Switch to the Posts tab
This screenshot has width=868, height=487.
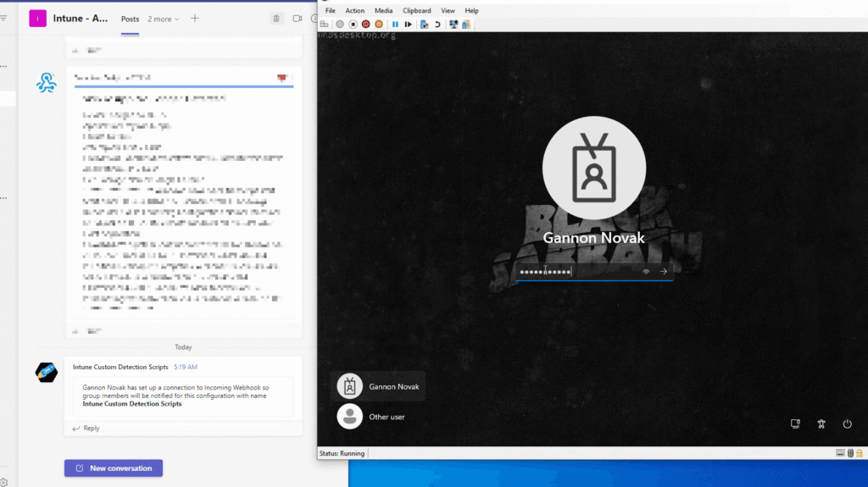(x=130, y=19)
